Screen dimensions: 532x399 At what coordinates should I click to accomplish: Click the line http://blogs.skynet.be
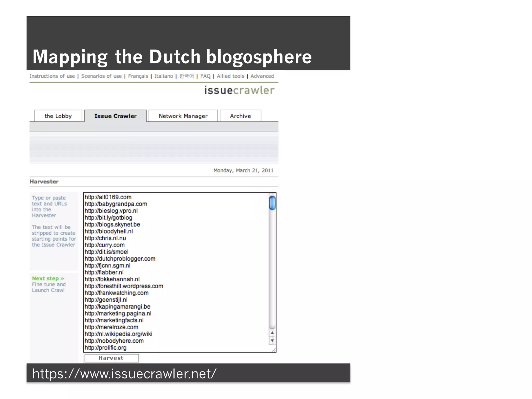(112, 224)
